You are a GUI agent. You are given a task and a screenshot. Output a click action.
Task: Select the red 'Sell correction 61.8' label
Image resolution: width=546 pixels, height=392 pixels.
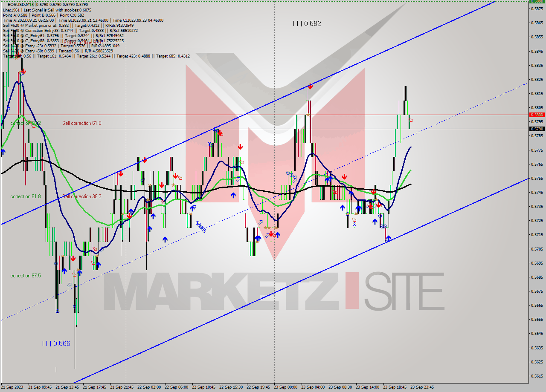82,123
